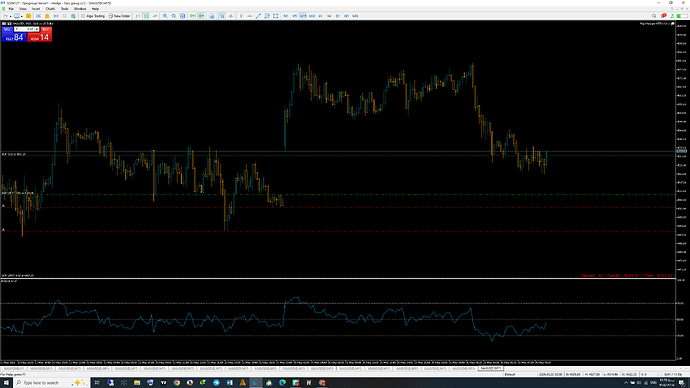
Task: Open File Explorer from the taskbar
Action: point(137,383)
